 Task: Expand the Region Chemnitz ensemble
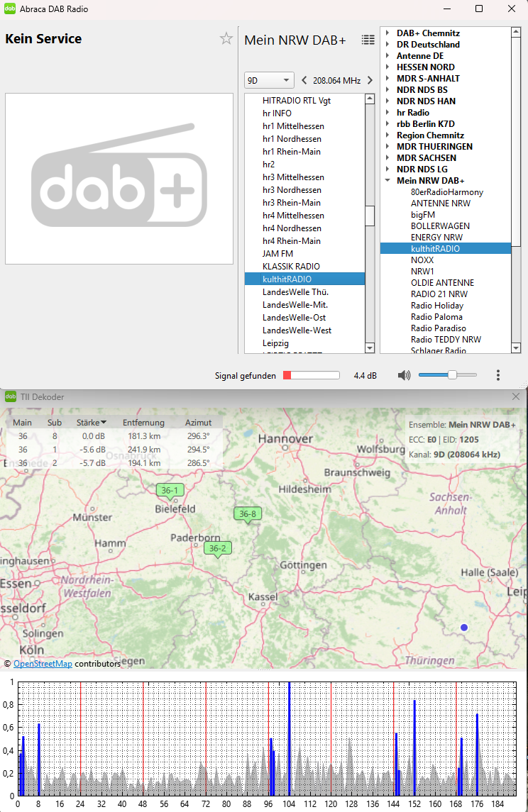tap(387, 135)
